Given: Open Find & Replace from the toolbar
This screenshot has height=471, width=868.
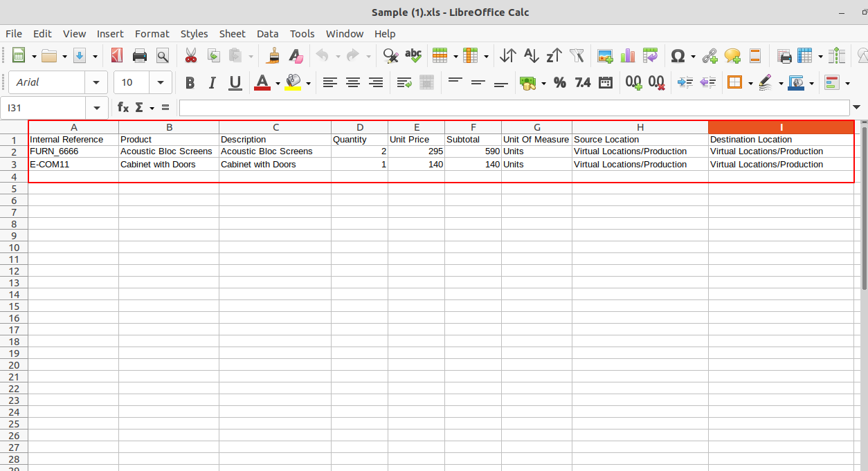Looking at the screenshot, I should pyautogui.click(x=390, y=56).
